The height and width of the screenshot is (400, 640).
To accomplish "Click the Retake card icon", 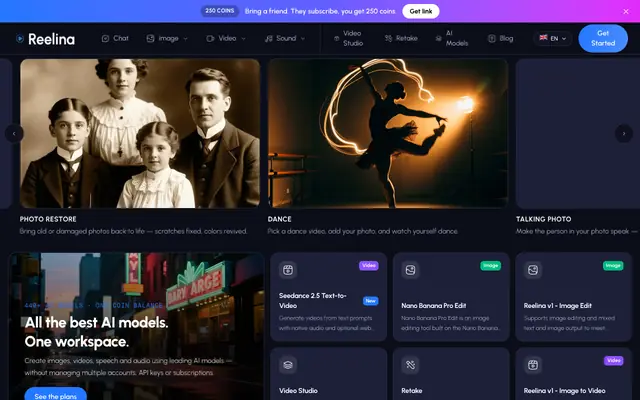I will [x=410, y=365].
